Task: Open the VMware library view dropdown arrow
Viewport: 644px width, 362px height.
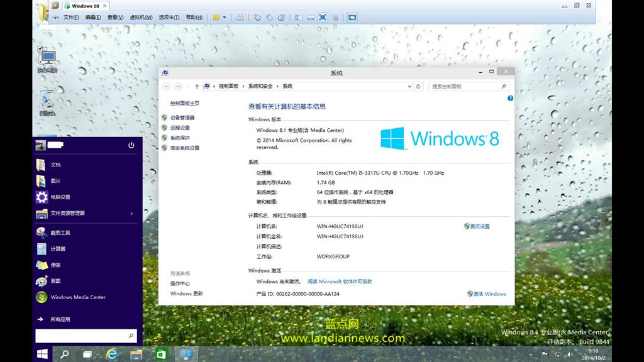Action: coord(225,18)
